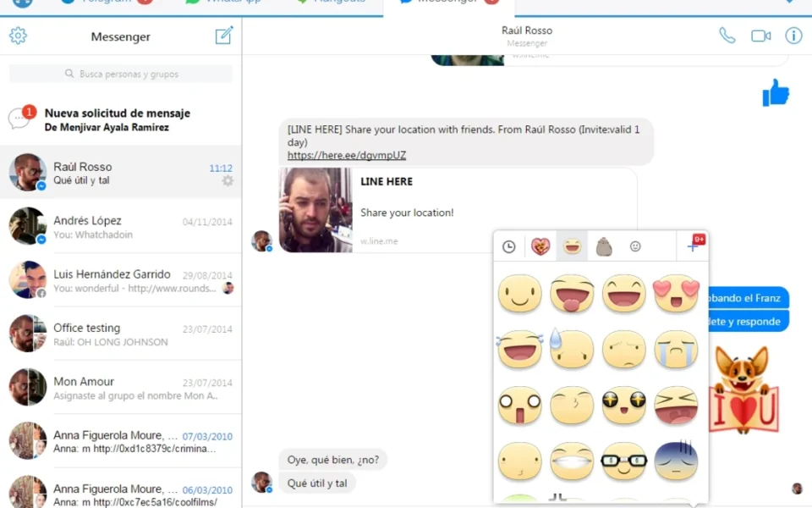Start a voice call with Raúl Rosso
Screen dimensions: 812x508
point(727,36)
